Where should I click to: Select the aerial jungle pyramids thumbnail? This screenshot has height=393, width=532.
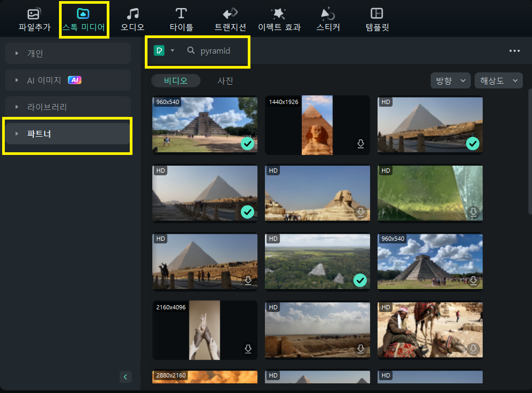pyautogui.click(x=317, y=262)
